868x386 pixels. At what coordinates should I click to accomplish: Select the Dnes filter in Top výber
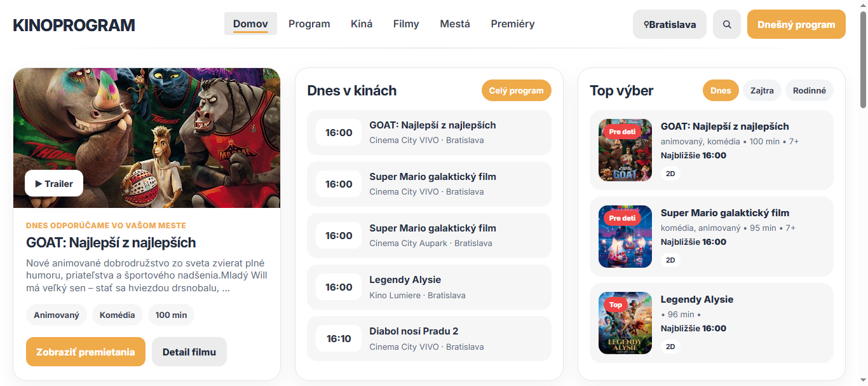click(721, 90)
